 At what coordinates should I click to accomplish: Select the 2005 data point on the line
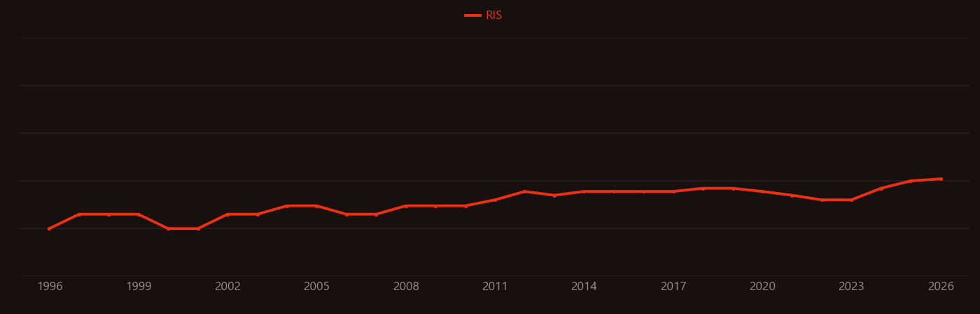click(x=316, y=206)
